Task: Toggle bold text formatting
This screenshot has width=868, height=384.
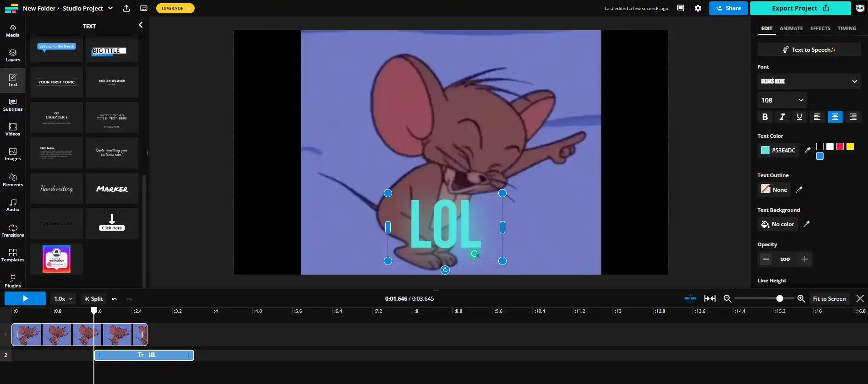Action: point(765,117)
